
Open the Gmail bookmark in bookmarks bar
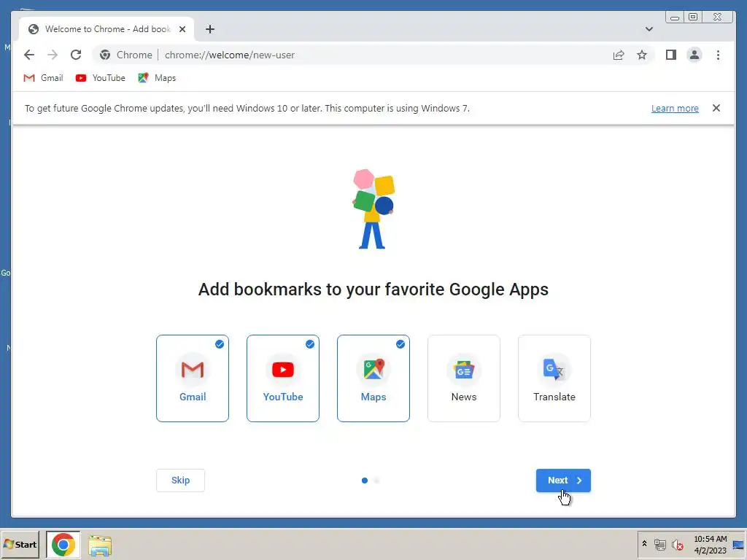pyautogui.click(x=43, y=77)
